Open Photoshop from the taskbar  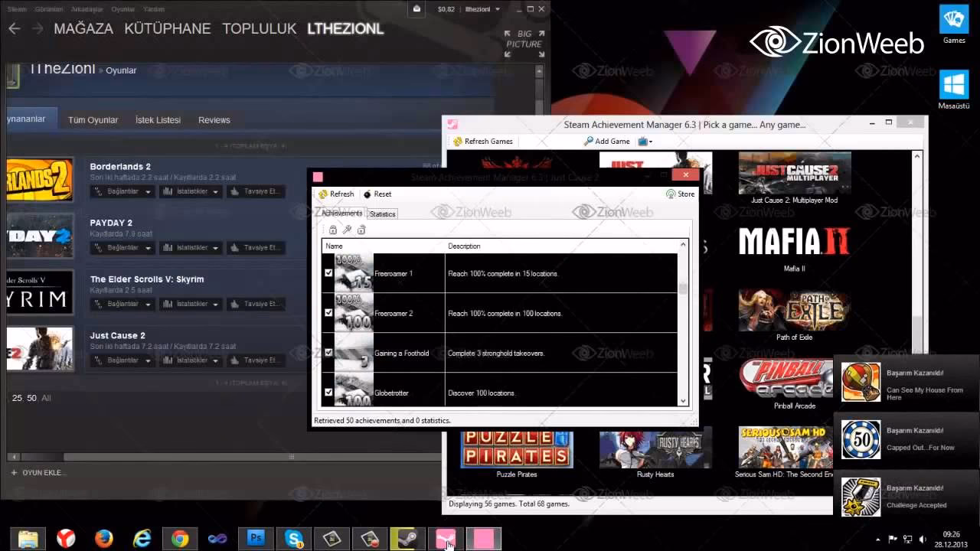(256, 539)
